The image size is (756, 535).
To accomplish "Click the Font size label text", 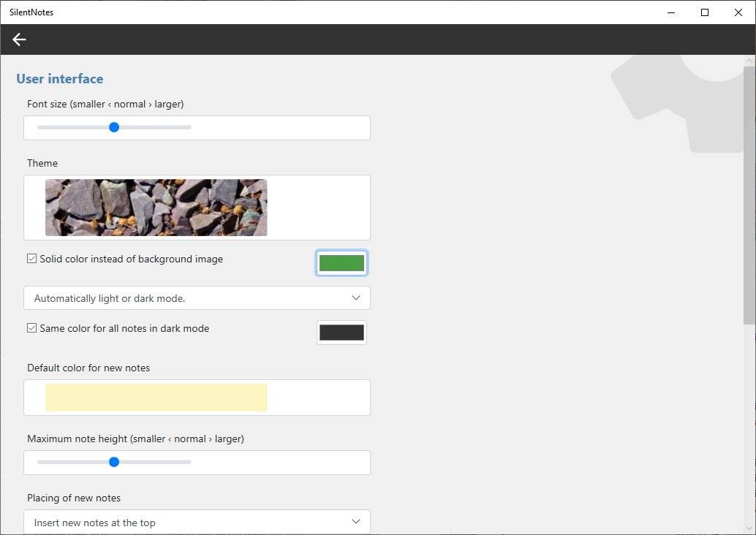I will pyautogui.click(x=105, y=104).
